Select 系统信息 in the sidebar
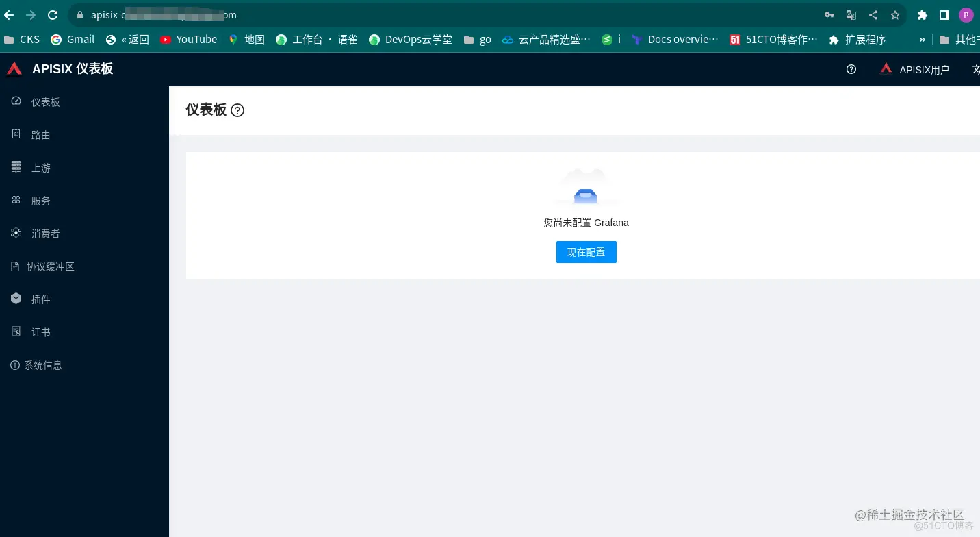The image size is (980, 537). click(84, 365)
